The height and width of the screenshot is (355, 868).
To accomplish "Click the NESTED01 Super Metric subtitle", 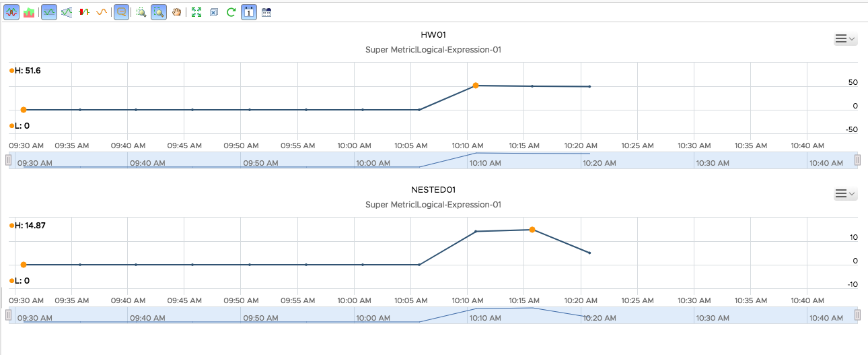I will 433,205.
